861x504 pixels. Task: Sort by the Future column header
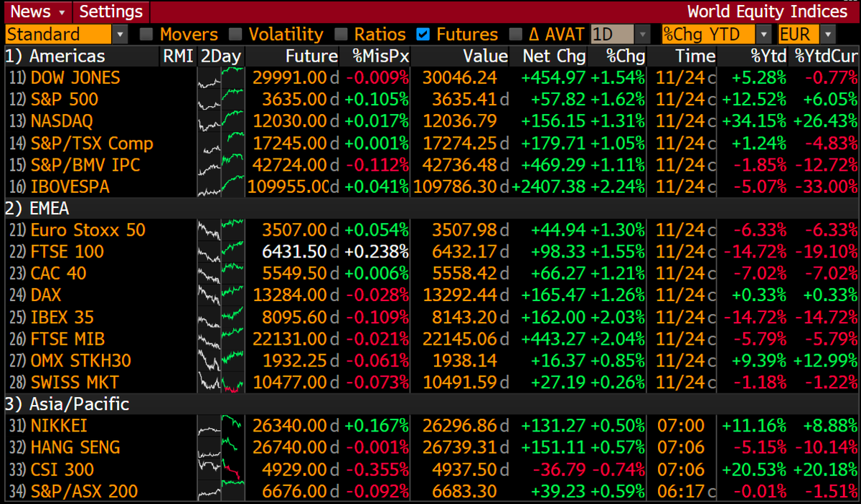pos(311,56)
